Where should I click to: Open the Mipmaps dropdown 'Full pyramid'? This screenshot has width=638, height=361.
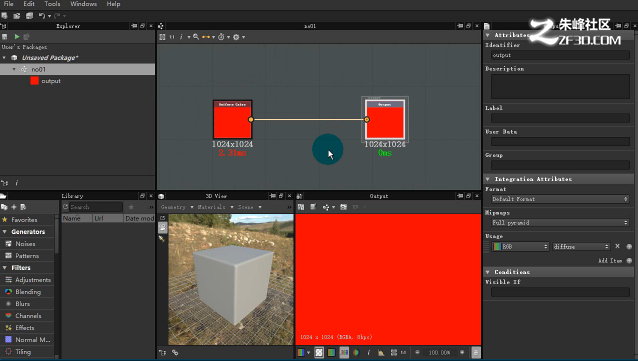tap(560, 223)
